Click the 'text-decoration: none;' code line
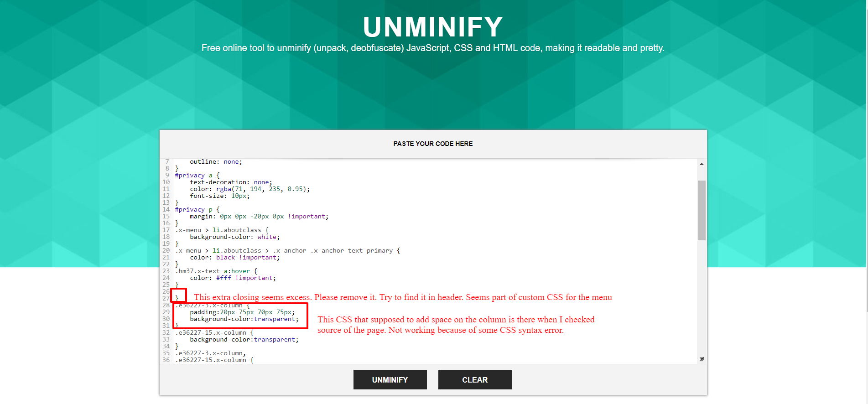Viewport: 868px width, 404px height. coord(231,182)
